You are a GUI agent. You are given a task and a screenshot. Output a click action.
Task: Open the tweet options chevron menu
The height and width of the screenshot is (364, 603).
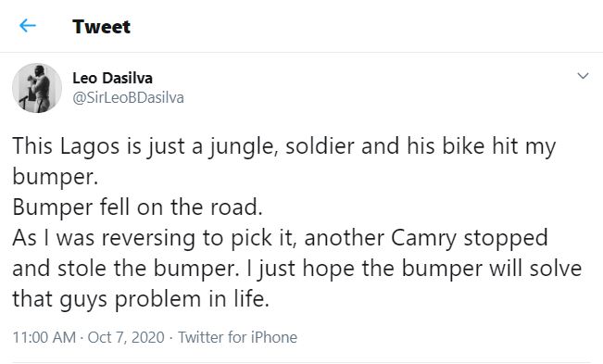point(583,76)
